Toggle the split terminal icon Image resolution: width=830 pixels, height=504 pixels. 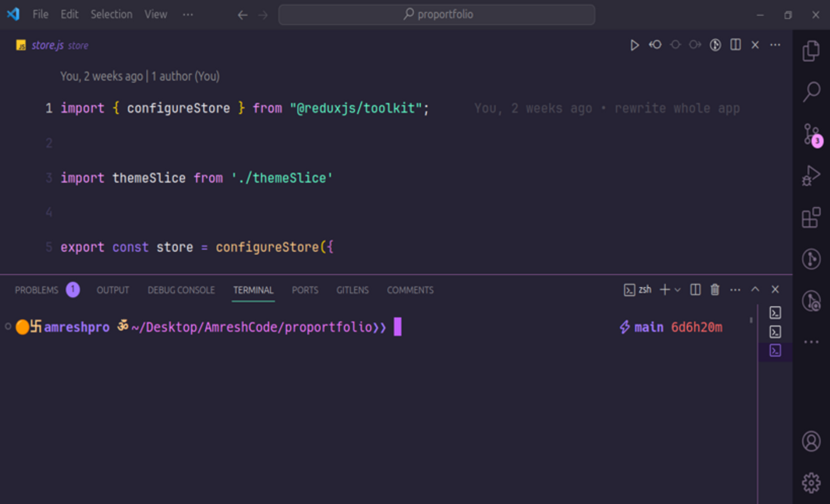pyautogui.click(x=695, y=289)
